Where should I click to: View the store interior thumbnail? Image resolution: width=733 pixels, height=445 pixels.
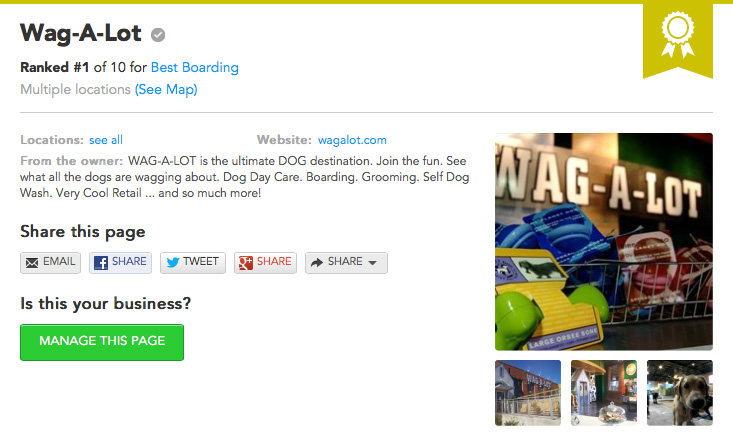pos(604,393)
